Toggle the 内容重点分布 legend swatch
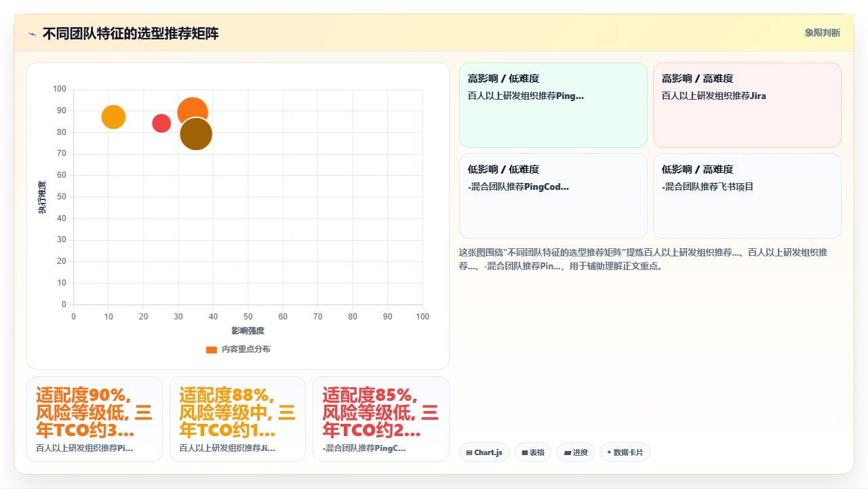868x489 pixels. point(212,349)
